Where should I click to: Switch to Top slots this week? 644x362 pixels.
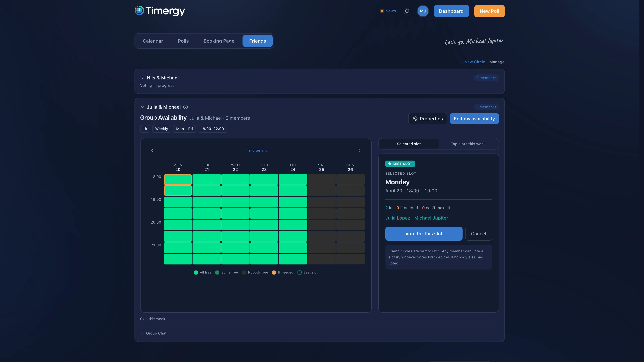point(468,144)
